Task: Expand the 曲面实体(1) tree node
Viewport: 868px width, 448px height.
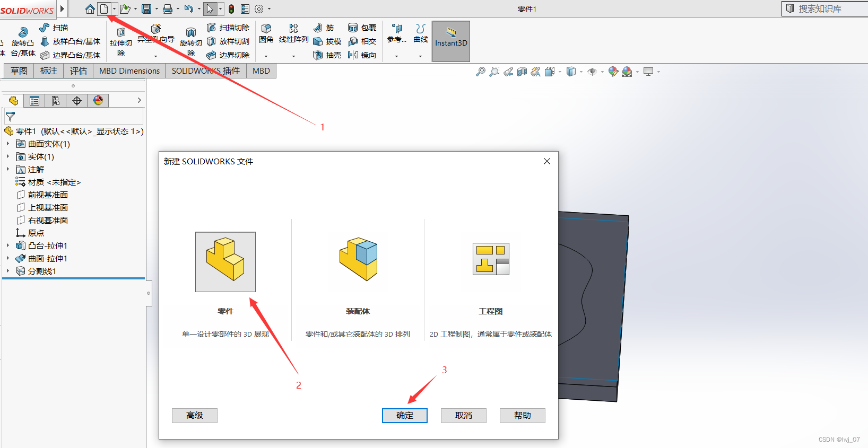Action: pyautogui.click(x=8, y=144)
